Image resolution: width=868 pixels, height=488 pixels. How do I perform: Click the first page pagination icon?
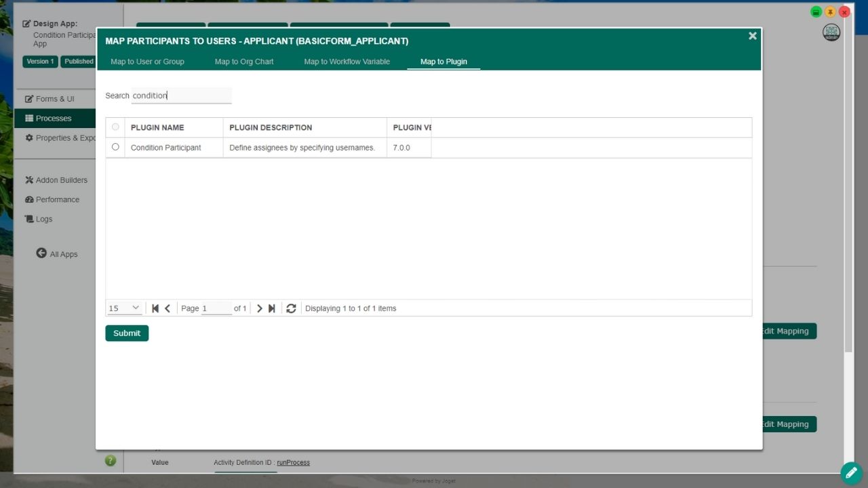tap(155, 308)
